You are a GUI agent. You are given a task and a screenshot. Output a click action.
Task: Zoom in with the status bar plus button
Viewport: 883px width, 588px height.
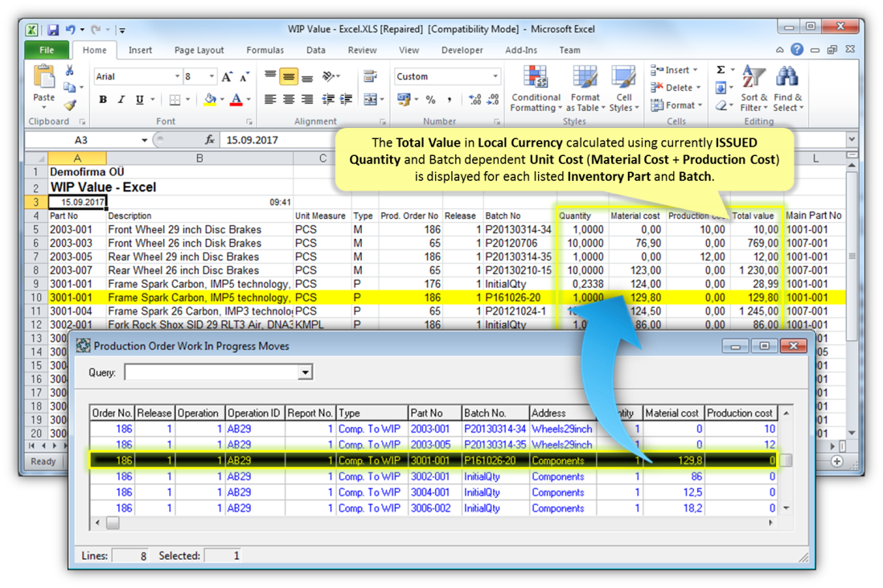point(837,461)
